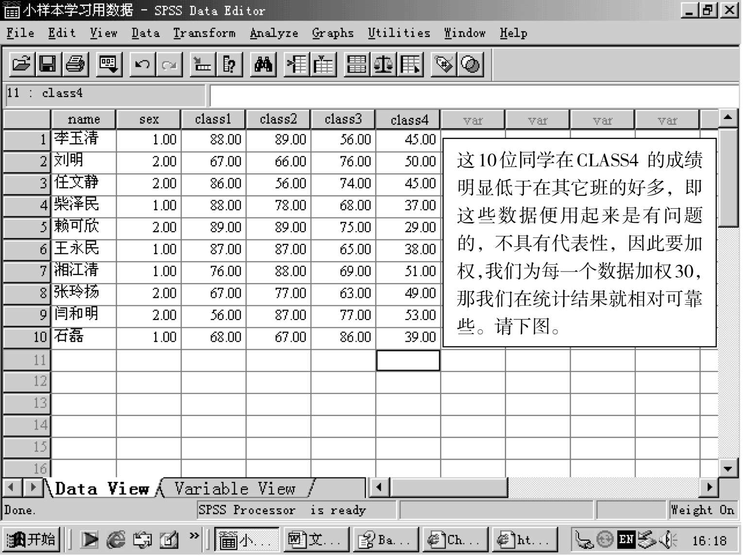Open the Dialog Recall toolbar icon

pos(108,65)
